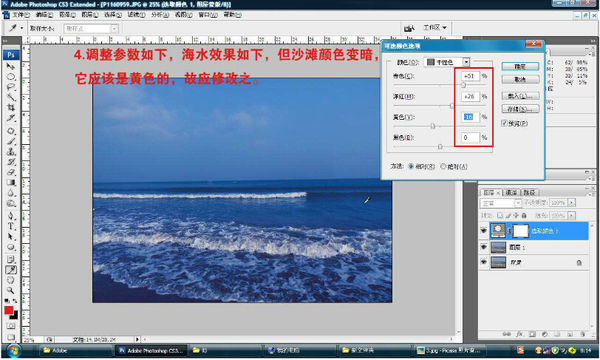Select the Zoom tool
The height and width of the screenshot is (360, 600).
click(x=11, y=291)
